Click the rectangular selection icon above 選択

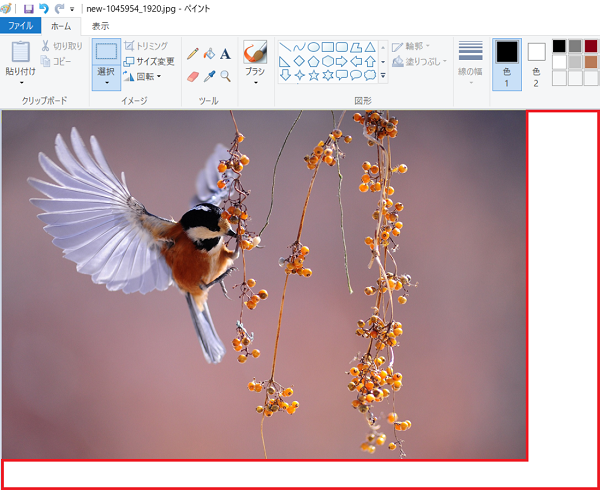point(106,51)
